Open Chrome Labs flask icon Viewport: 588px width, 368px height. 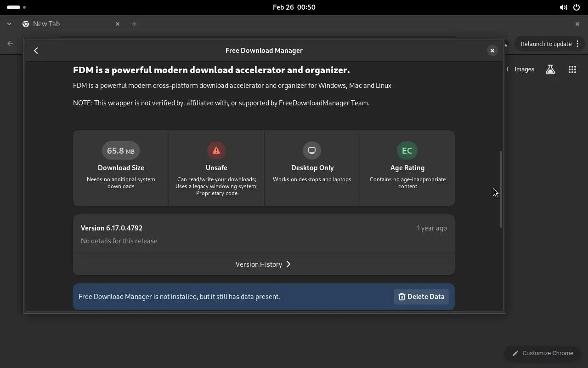[x=550, y=69]
